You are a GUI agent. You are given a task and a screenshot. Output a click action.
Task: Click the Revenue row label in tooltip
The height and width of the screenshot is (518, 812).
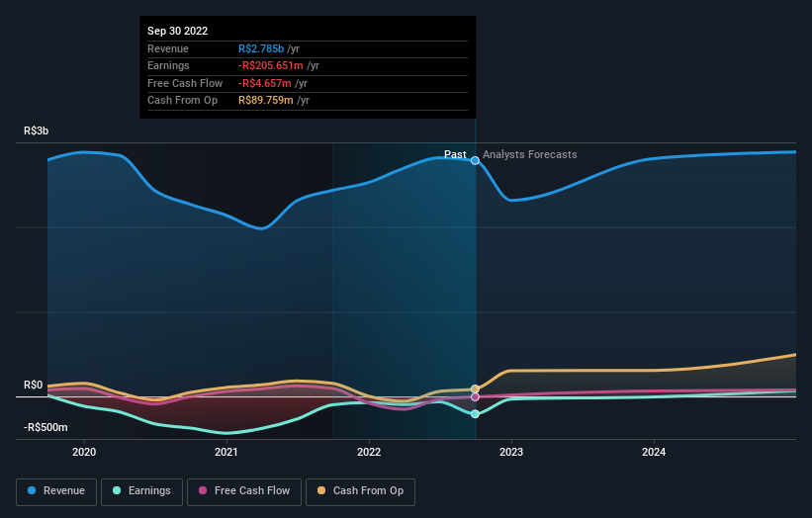(168, 48)
